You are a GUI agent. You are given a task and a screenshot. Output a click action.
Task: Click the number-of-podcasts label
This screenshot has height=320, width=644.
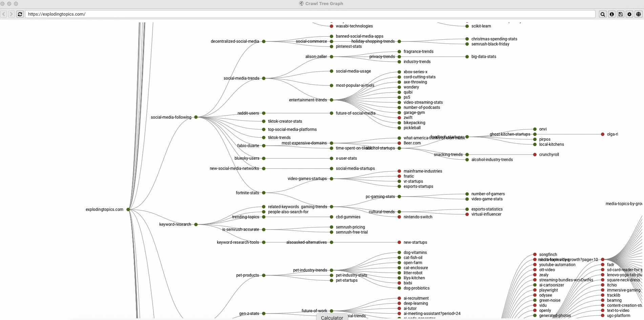click(x=422, y=107)
